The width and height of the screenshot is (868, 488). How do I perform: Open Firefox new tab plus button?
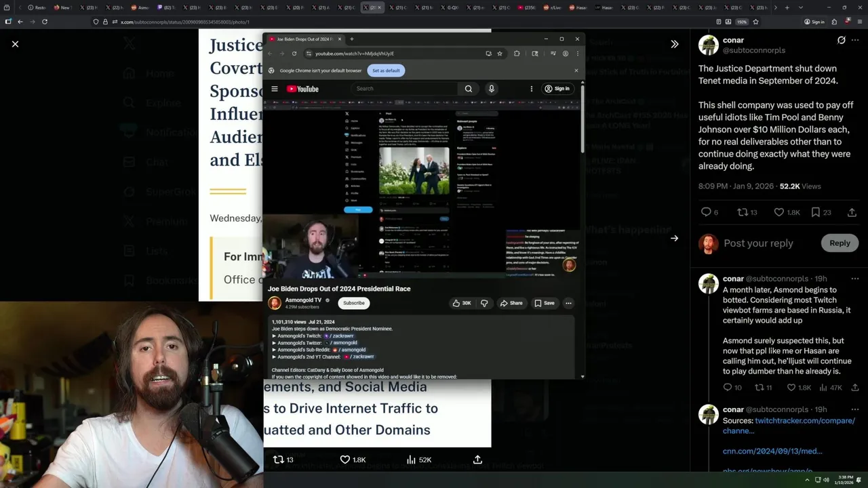(x=787, y=7)
